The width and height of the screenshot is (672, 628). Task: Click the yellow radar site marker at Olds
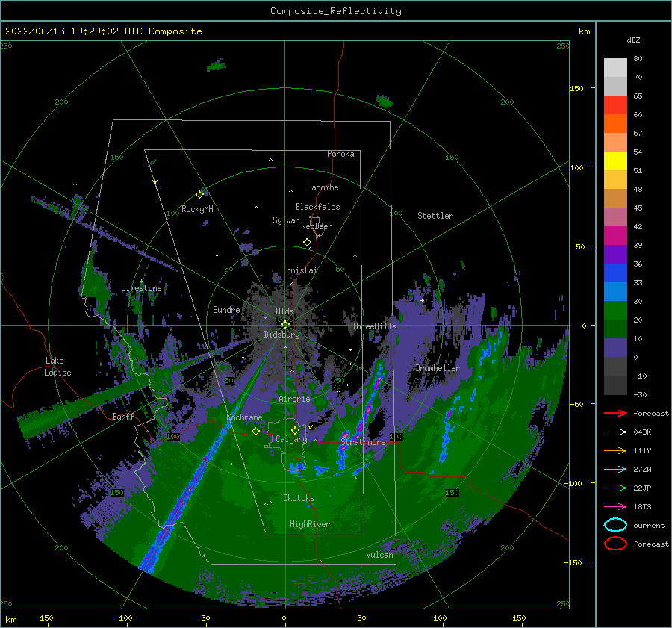click(x=285, y=325)
